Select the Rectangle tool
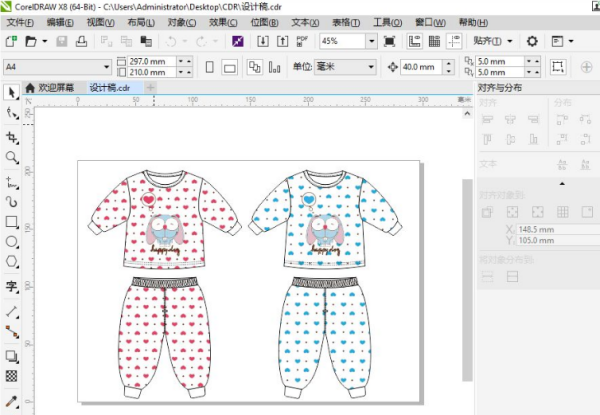The image size is (600, 415). pos(12,222)
